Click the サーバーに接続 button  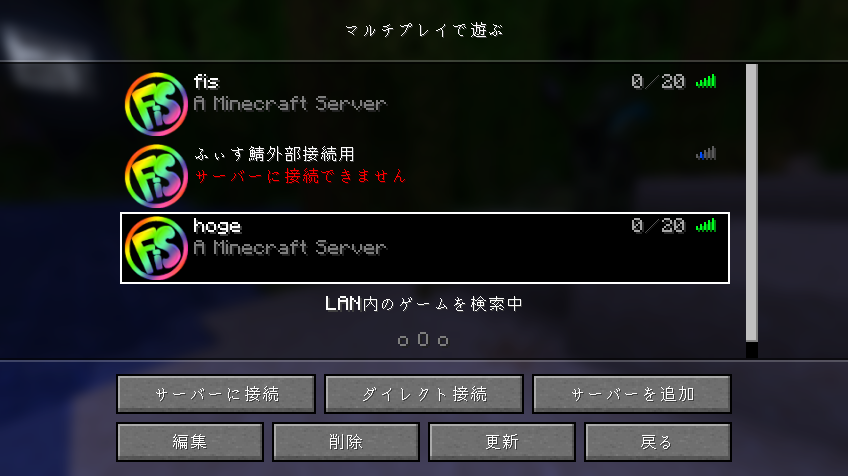point(216,394)
